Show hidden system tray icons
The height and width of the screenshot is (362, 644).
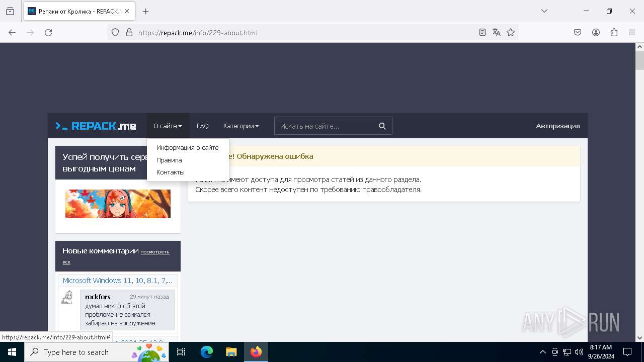click(x=542, y=352)
